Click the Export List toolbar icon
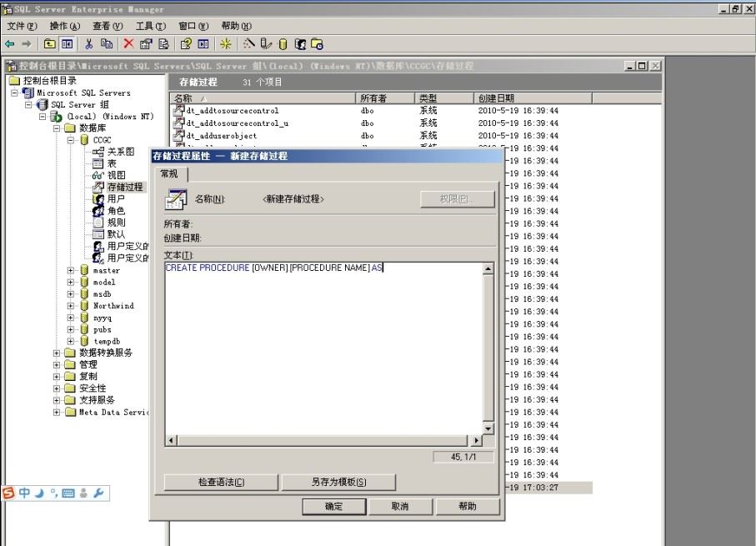Screen dimensions: 756x546 point(163,44)
